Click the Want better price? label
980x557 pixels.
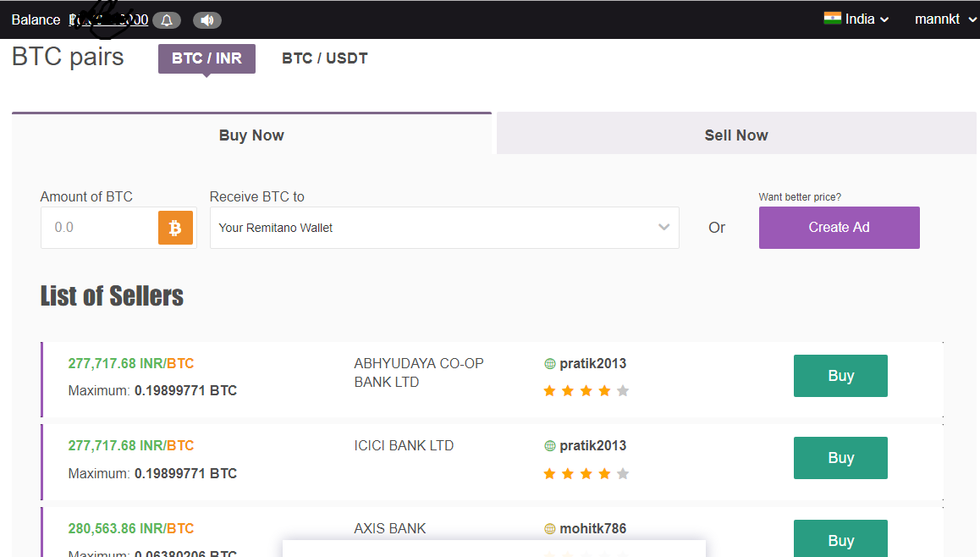pyautogui.click(x=800, y=197)
